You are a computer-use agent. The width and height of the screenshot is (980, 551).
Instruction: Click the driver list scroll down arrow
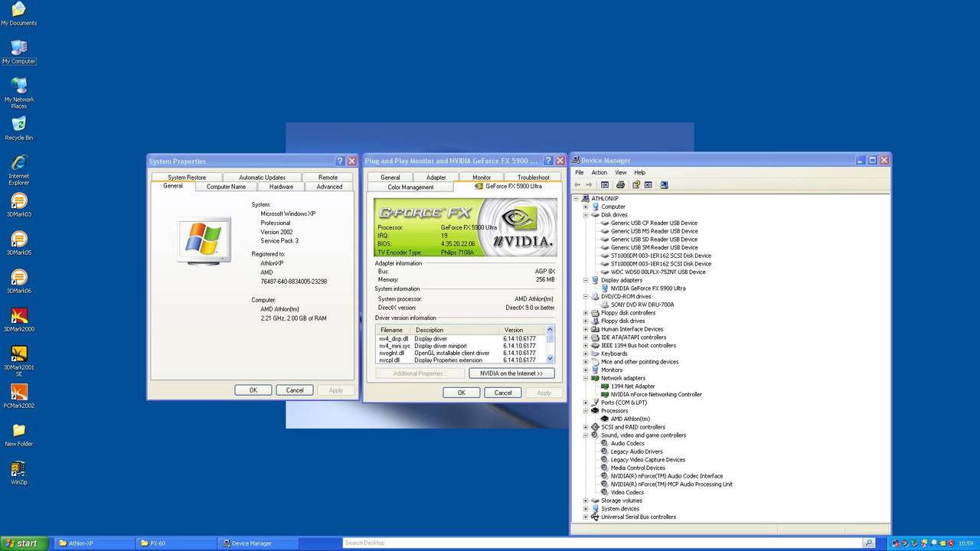pos(550,358)
